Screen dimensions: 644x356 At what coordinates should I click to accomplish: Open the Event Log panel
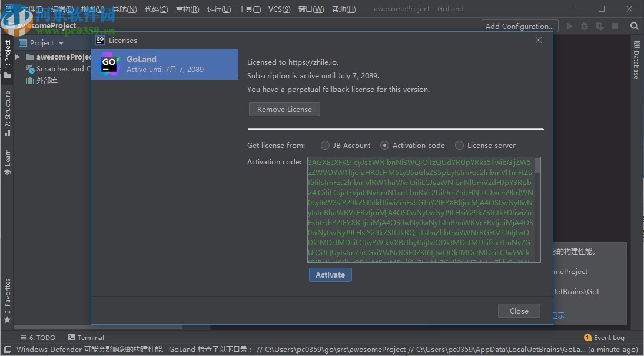tap(605, 337)
